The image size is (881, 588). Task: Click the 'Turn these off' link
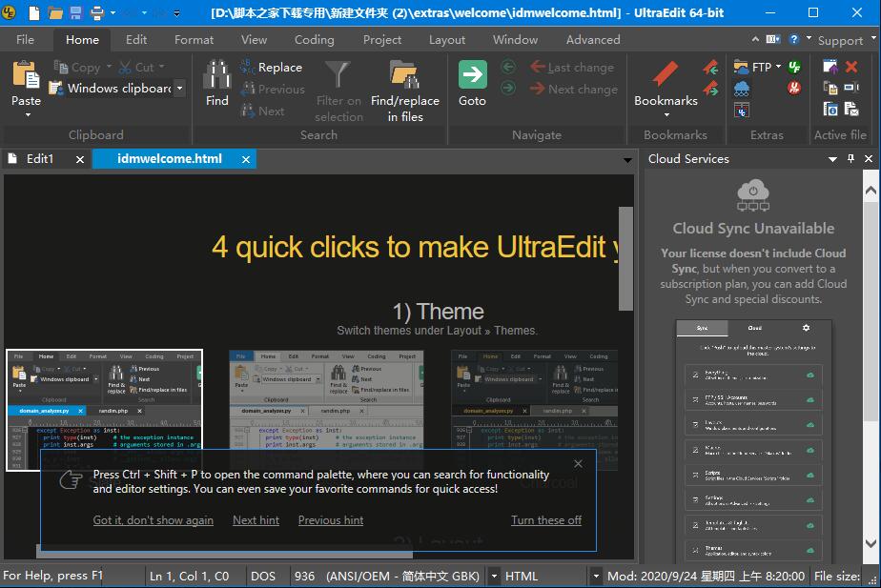point(546,520)
